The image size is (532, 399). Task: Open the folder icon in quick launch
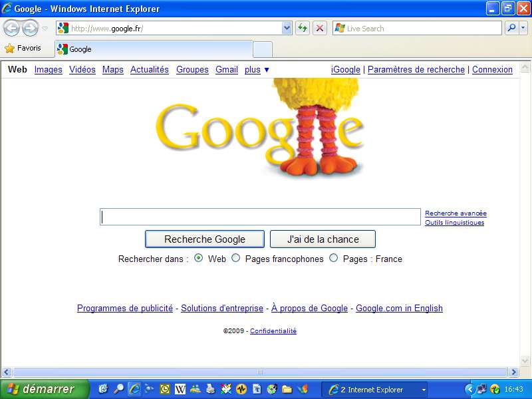pyautogui.click(x=287, y=389)
